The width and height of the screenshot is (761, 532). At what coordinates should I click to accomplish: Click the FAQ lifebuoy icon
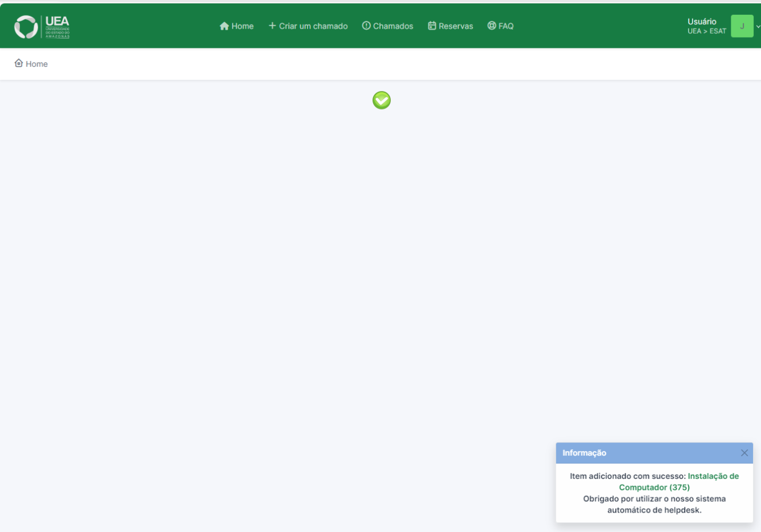492,26
